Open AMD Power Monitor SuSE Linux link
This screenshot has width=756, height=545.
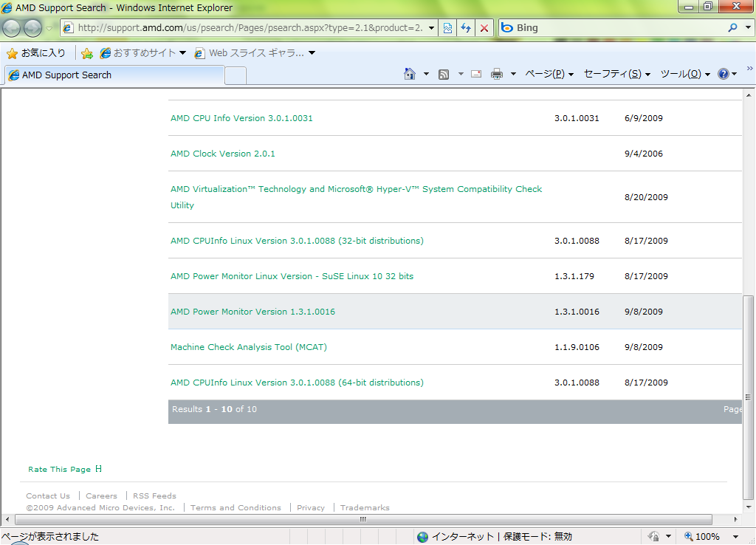(292, 276)
